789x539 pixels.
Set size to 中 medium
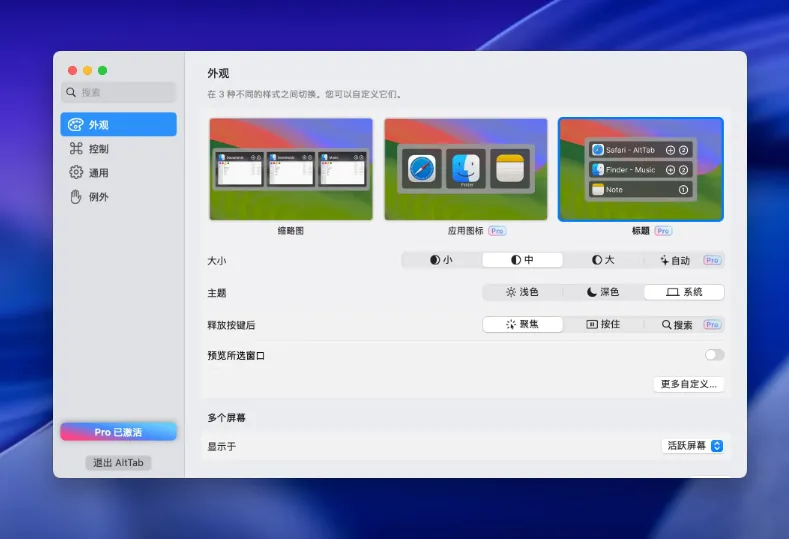[522, 260]
